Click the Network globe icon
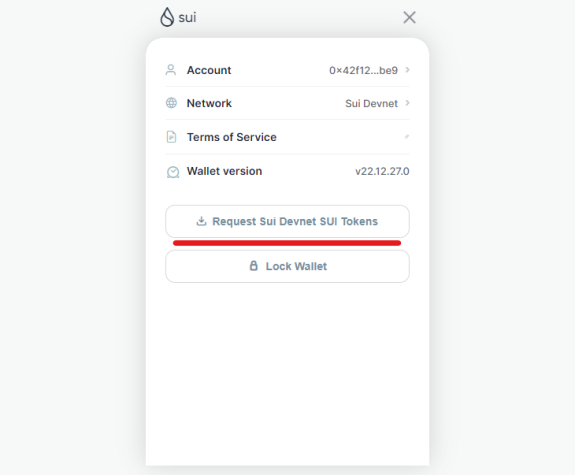575x475 pixels. pos(171,103)
